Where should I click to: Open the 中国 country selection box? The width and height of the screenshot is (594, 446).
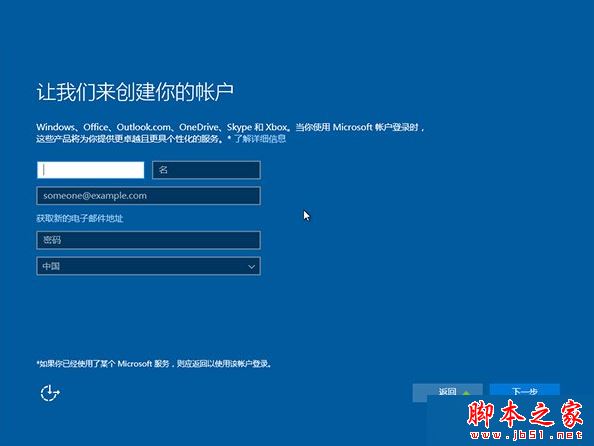(148, 266)
